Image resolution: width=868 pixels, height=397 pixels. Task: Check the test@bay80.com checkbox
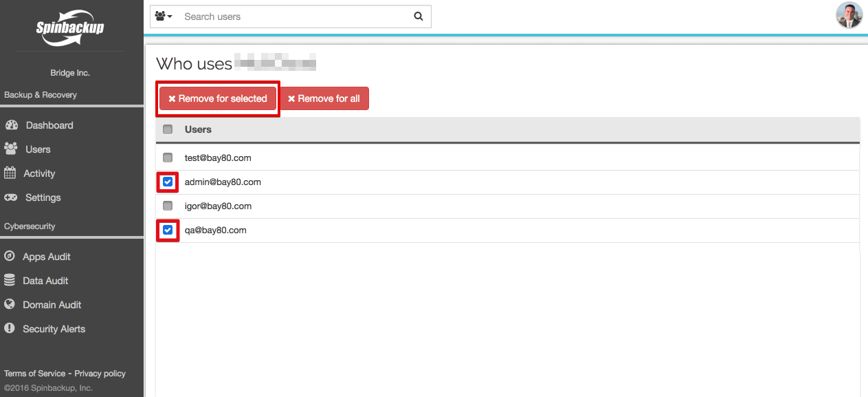[x=168, y=158]
